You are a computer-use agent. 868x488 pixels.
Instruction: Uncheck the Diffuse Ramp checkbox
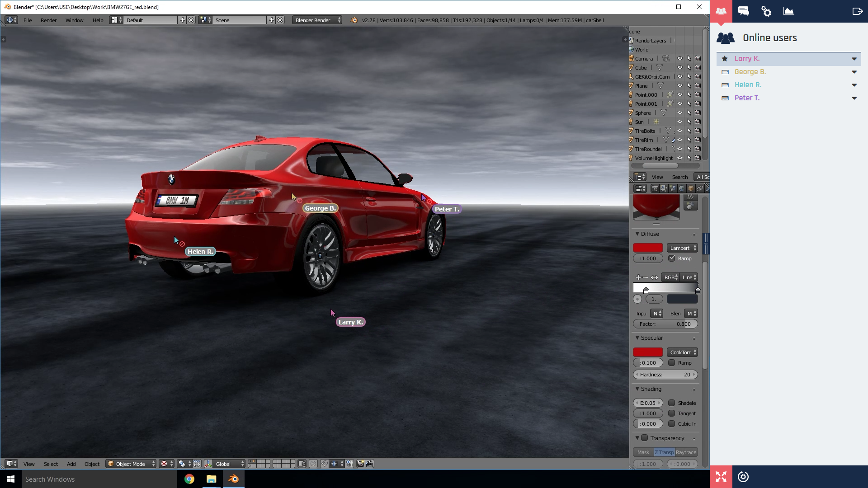coord(672,258)
